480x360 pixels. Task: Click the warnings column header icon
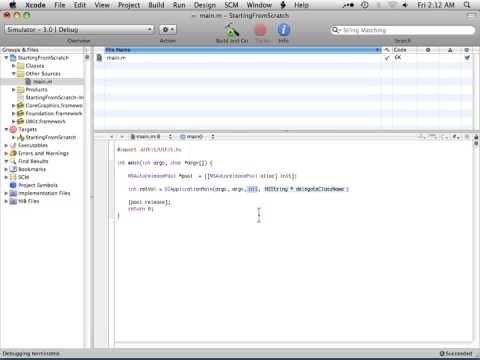(450, 50)
